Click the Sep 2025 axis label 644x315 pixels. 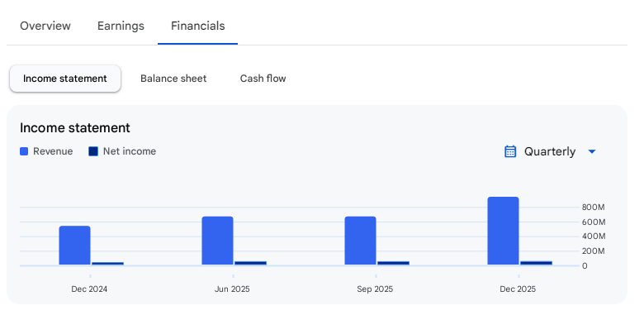point(375,289)
